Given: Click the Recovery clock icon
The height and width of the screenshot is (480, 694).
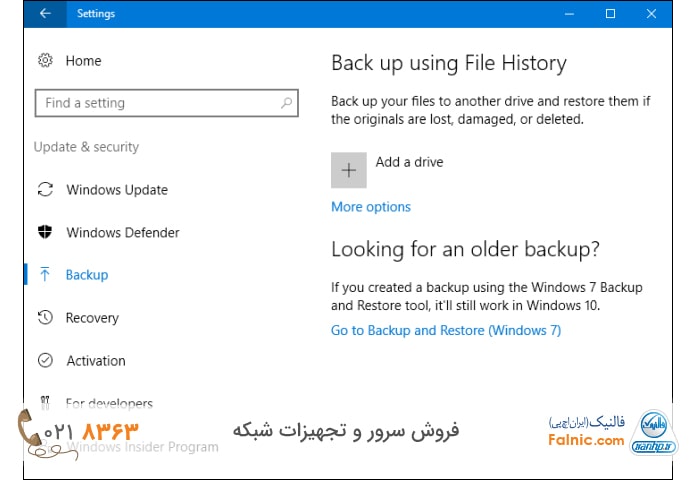Looking at the screenshot, I should 45,318.
